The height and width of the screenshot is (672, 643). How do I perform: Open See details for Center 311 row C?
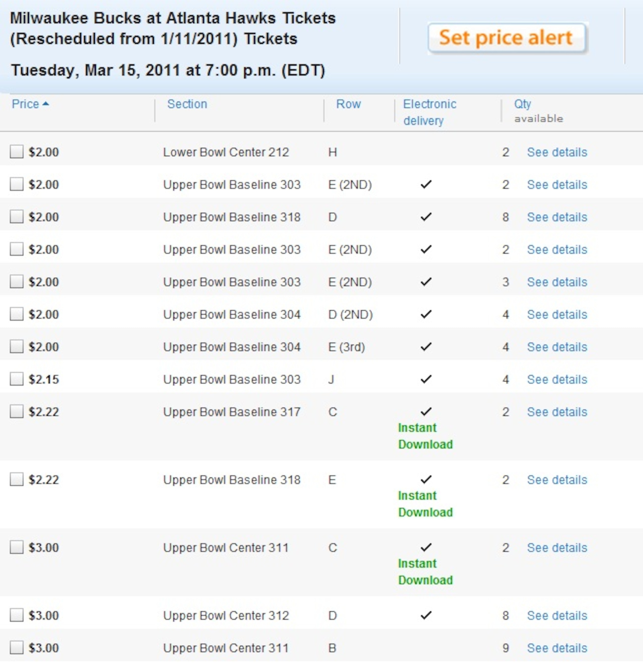557,548
